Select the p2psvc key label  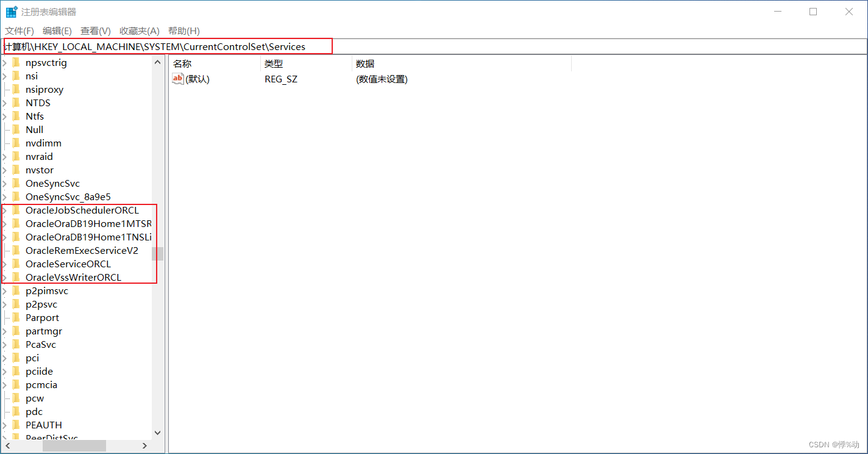[x=41, y=304]
